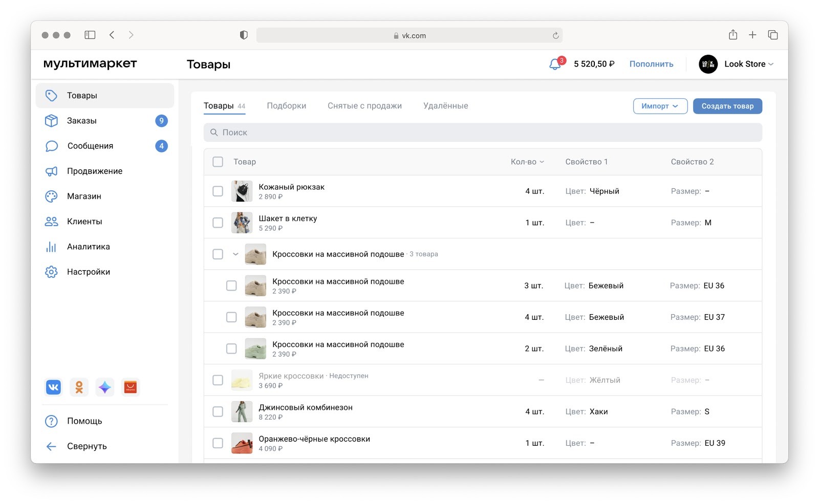819x504 pixels.
Task: Reload the page in the address bar
Action: [x=555, y=35]
